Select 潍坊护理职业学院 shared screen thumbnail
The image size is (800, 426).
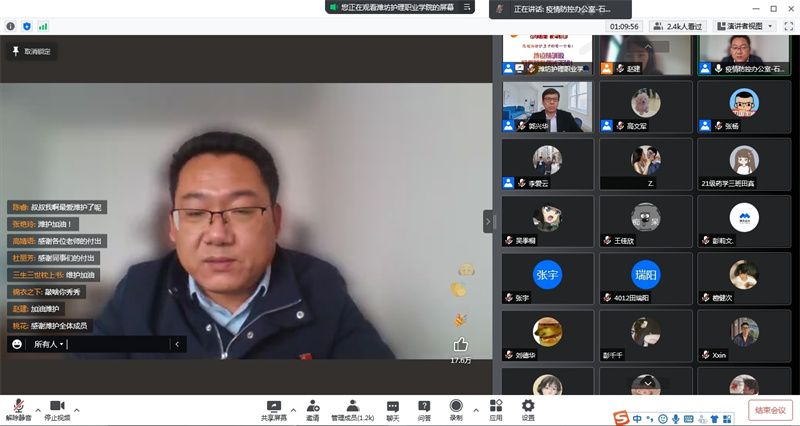tap(547, 55)
